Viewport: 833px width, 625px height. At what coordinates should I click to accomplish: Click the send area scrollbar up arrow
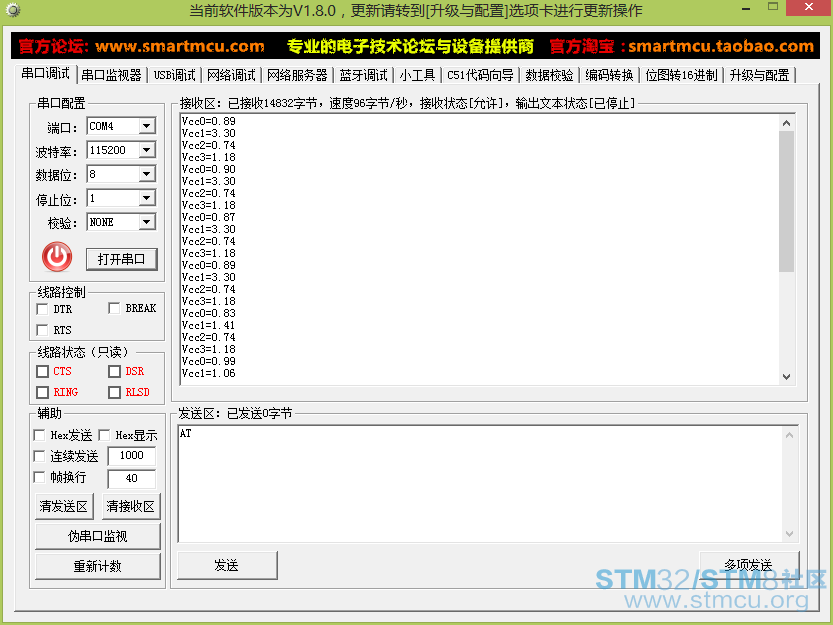coord(789,435)
